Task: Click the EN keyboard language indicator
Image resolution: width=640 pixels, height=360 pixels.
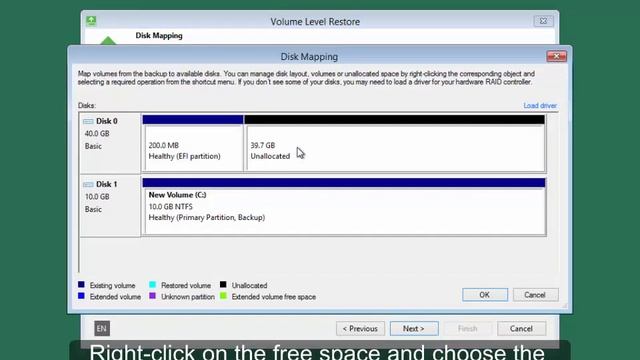Action: click(x=102, y=328)
